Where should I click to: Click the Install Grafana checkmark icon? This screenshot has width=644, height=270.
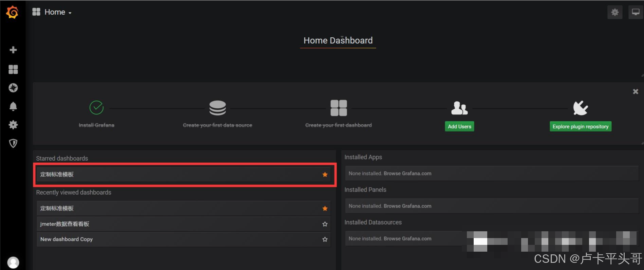96,108
